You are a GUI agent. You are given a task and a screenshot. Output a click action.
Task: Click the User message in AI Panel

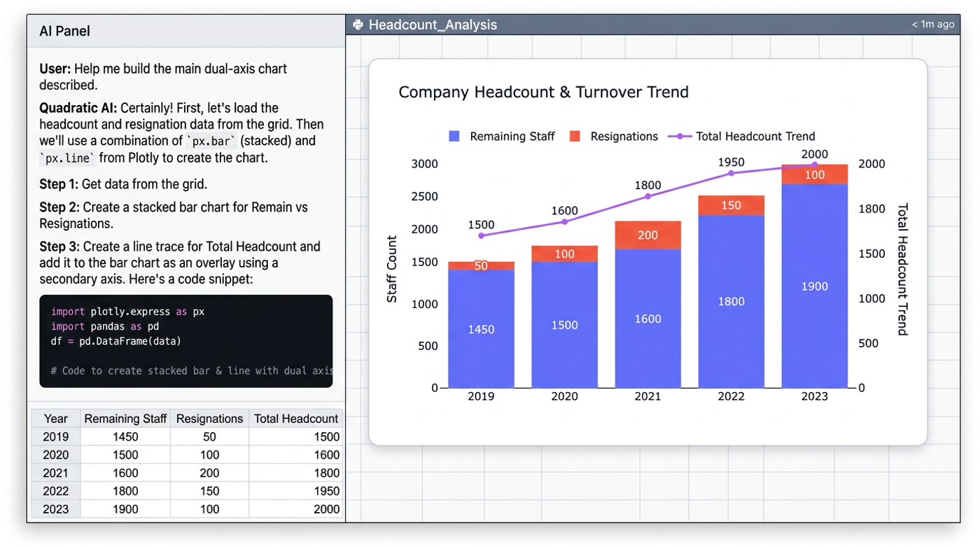tap(163, 77)
